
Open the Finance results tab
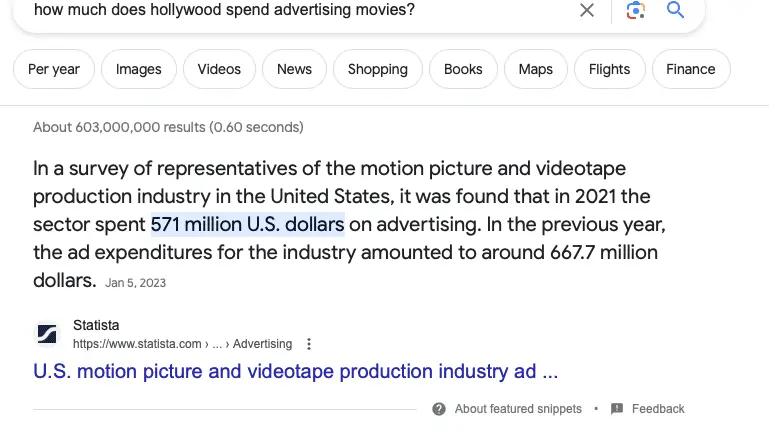[x=691, y=70]
